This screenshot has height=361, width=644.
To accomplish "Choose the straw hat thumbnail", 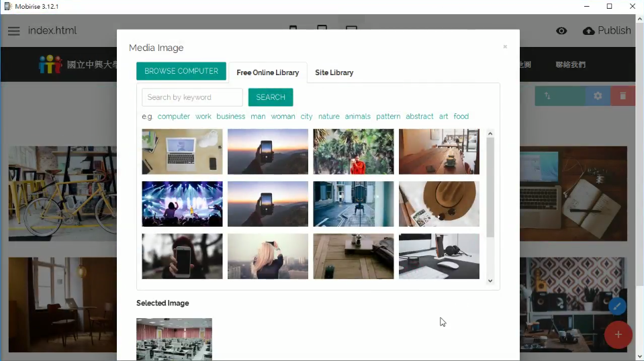I will (439, 204).
